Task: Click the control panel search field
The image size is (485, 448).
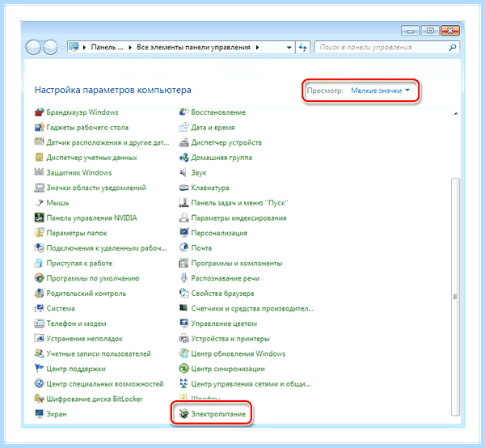Action: click(x=387, y=48)
